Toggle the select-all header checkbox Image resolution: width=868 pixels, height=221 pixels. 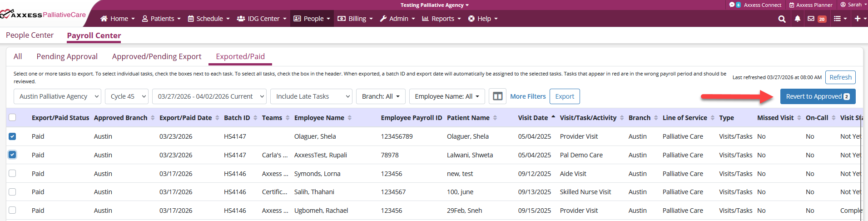point(12,118)
